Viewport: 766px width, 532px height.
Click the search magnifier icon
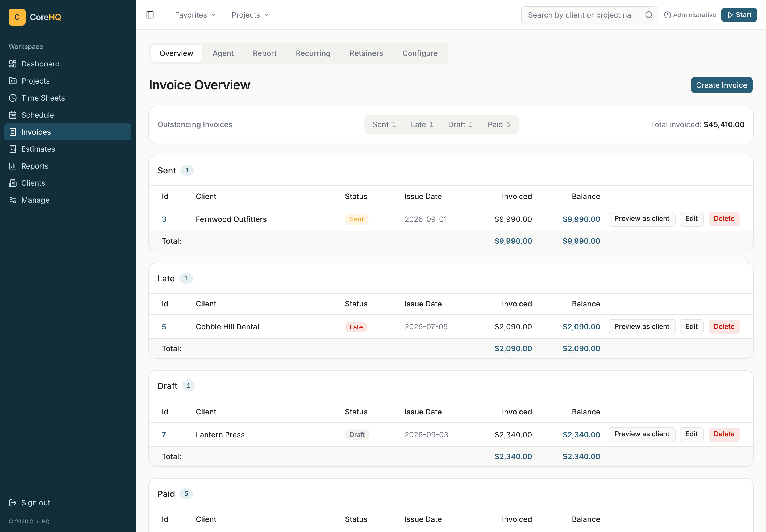tap(649, 15)
